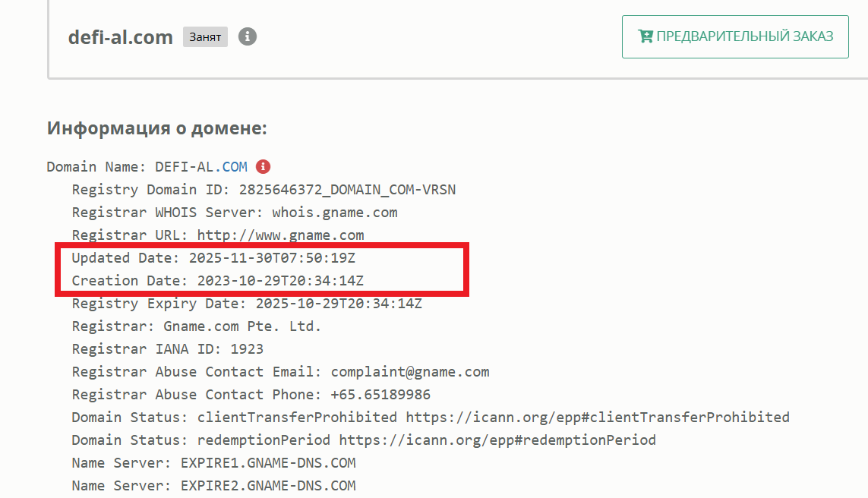The width and height of the screenshot is (868, 498).
Task: Click the Gname.com Pte. Ltd. registrar name
Action: point(242,326)
